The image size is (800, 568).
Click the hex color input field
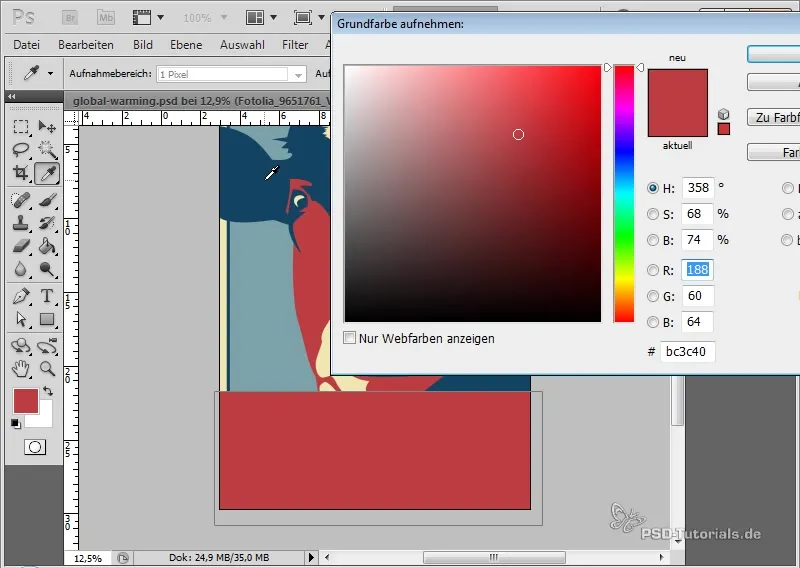(x=687, y=352)
